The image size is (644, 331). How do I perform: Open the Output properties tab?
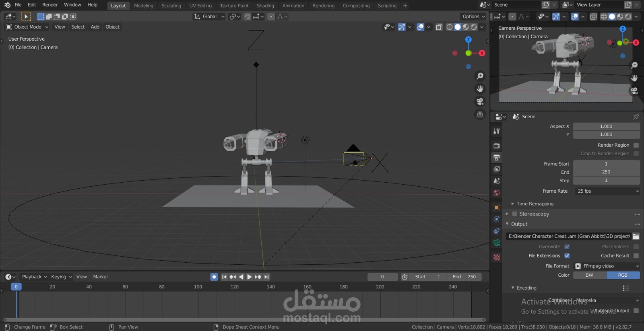497,158
